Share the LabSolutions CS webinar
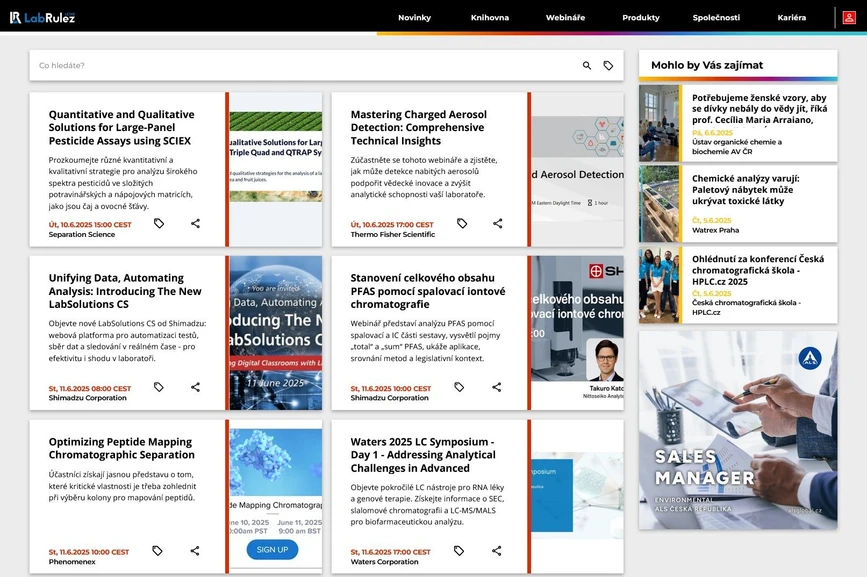Image resolution: width=867 pixels, height=577 pixels. (195, 387)
